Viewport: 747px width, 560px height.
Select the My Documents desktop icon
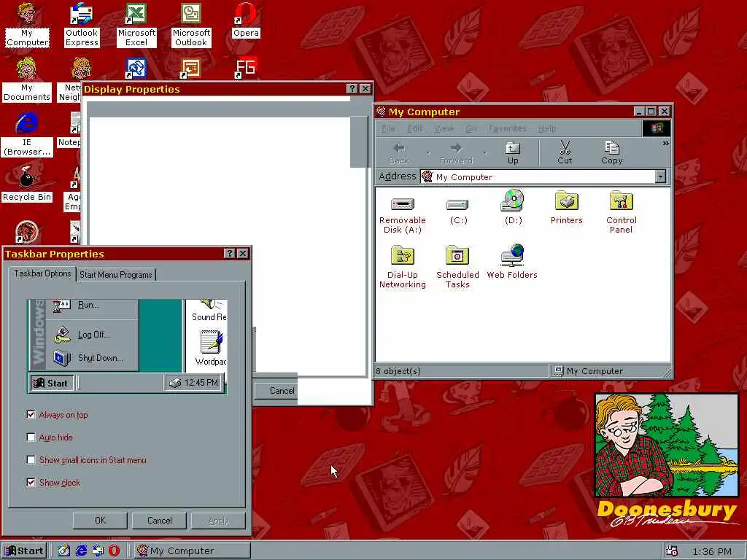tap(27, 79)
